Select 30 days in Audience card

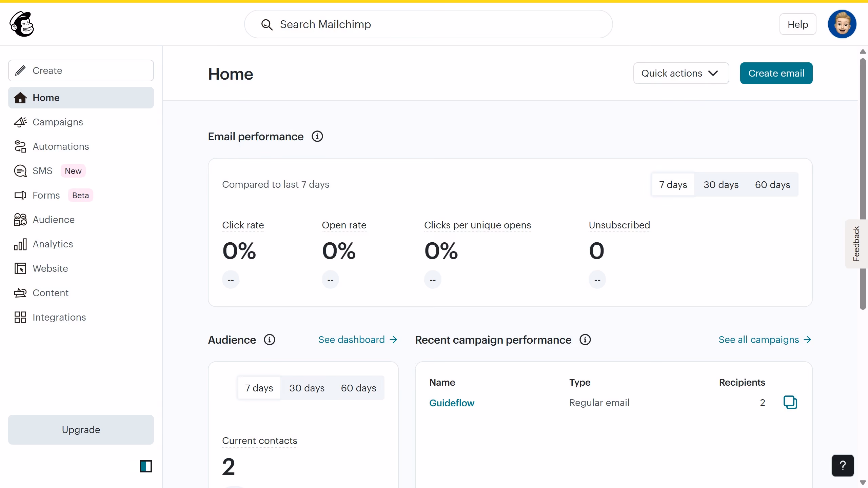click(x=307, y=388)
